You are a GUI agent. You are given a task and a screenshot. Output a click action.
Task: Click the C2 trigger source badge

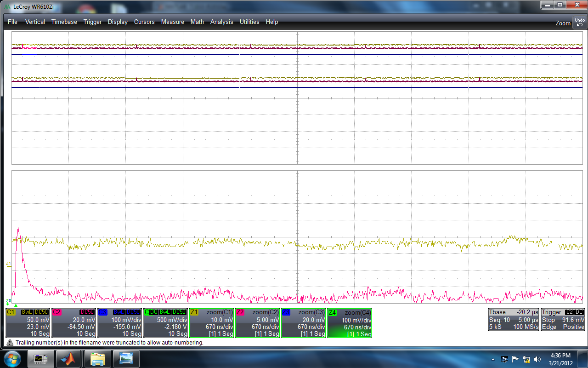(570, 312)
